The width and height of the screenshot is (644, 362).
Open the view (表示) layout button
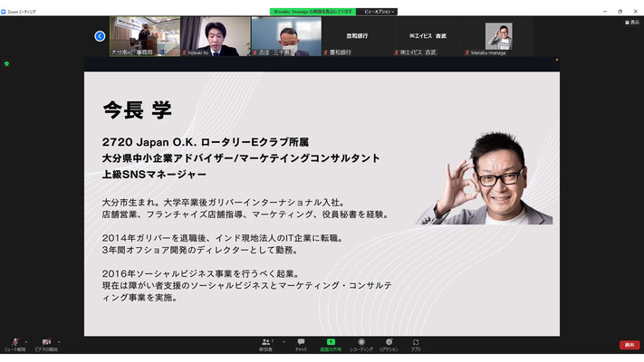click(632, 22)
